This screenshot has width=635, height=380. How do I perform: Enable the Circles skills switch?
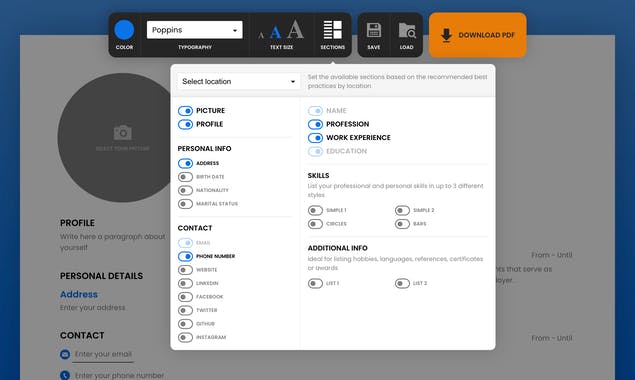[x=315, y=224]
